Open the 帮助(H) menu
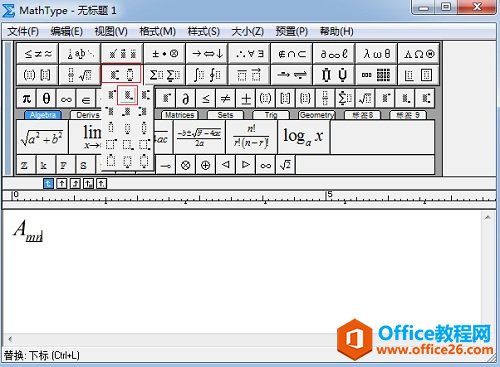This screenshot has width=500, height=367. click(x=337, y=32)
